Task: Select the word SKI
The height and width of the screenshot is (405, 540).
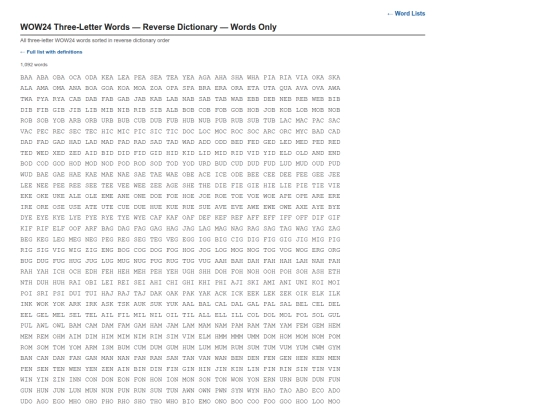Action: click(x=253, y=283)
